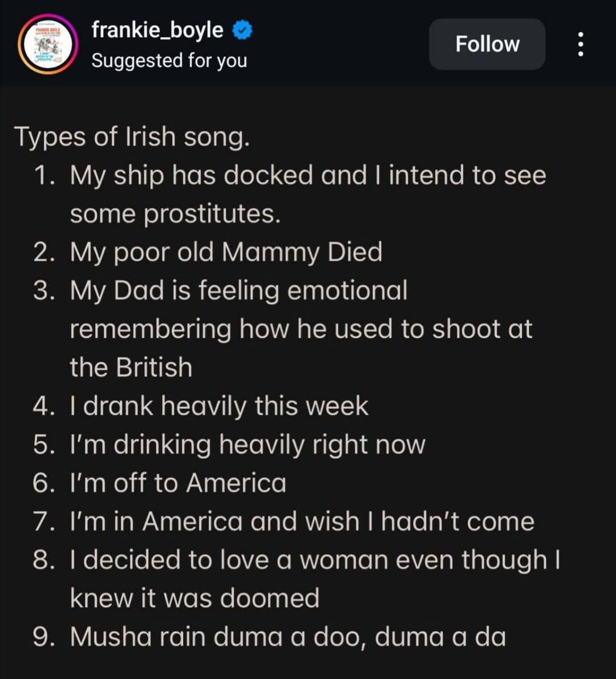This screenshot has width=616, height=679.
Task: Click the words 'the British'
Action: coord(131,367)
